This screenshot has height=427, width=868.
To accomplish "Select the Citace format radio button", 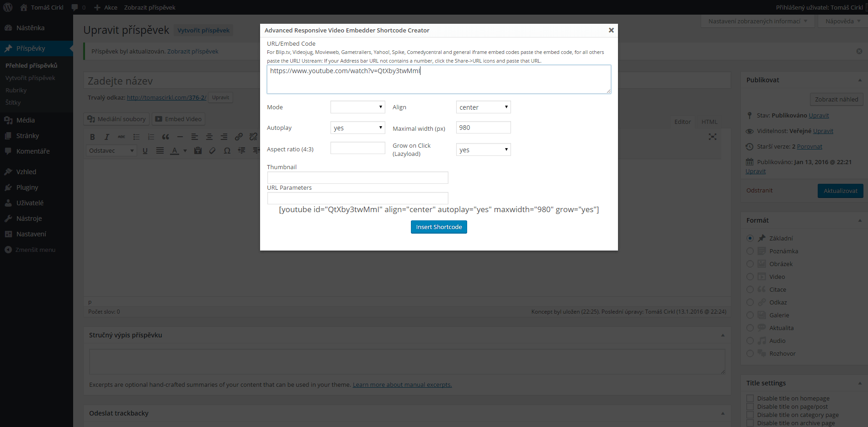I will click(x=750, y=289).
